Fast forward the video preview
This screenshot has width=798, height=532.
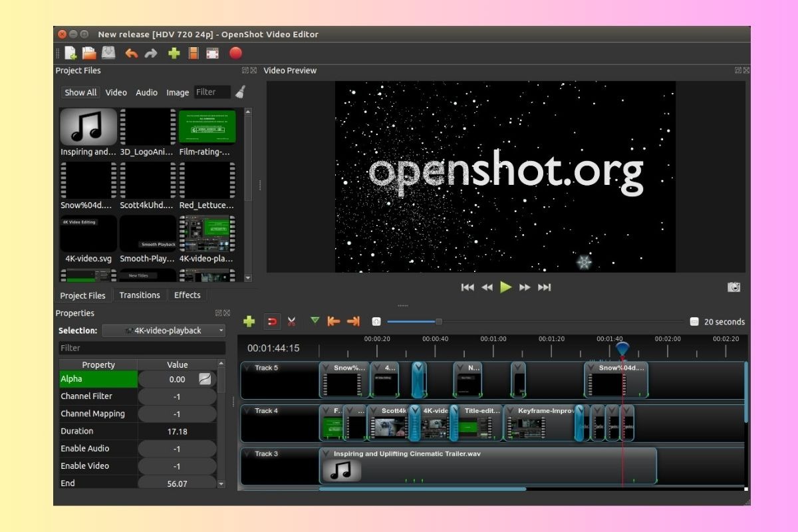[x=525, y=287]
